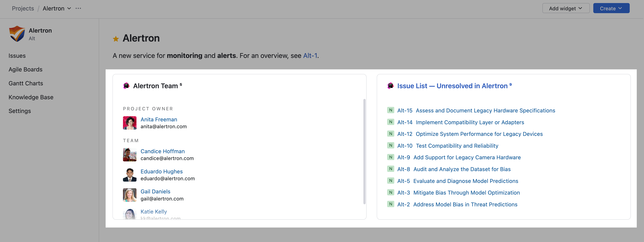
Task: Click Gail Daniels's avatar
Action: pos(130,195)
